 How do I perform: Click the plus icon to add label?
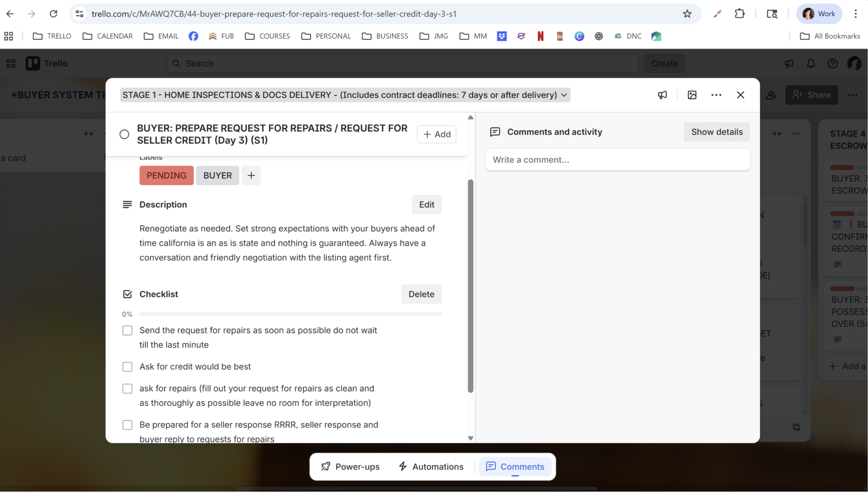click(251, 176)
